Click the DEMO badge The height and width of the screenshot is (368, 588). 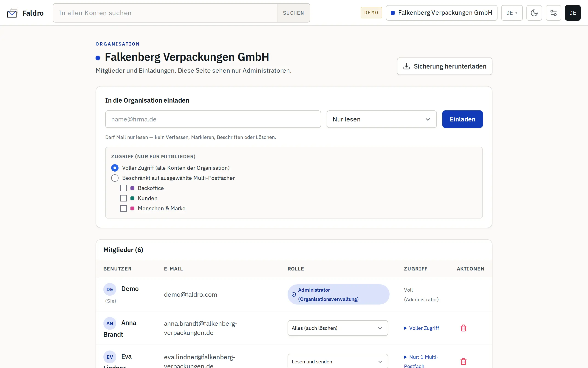(x=371, y=13)
